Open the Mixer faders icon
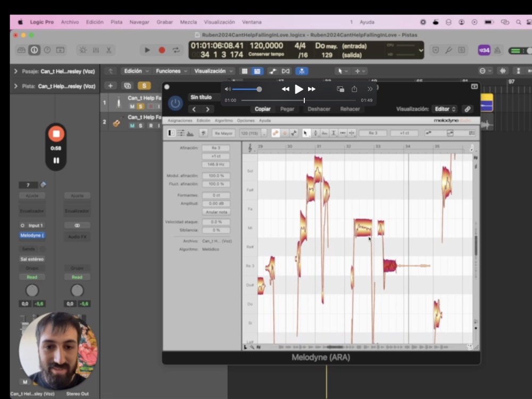The height and width of the screenshot is (399, 532). click(96, 50)
